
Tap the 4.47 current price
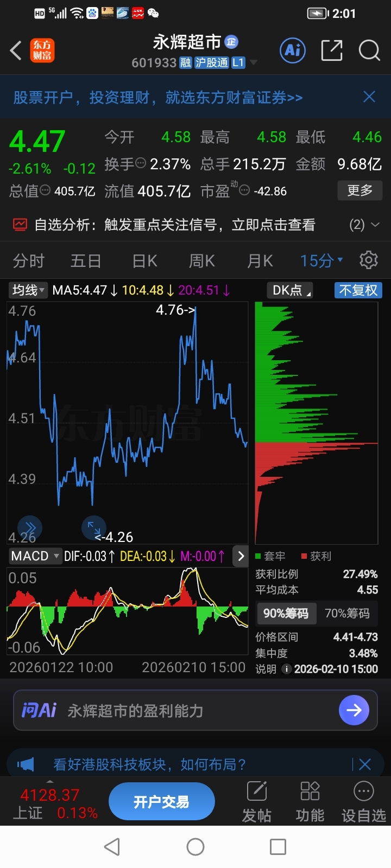click(x=37, y=142)
